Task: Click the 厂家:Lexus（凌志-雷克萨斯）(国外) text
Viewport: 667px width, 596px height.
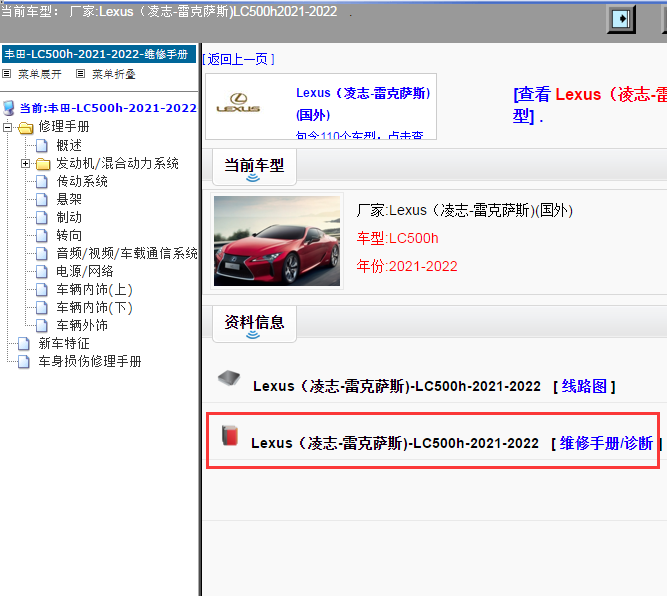Action: coord(465,210)
